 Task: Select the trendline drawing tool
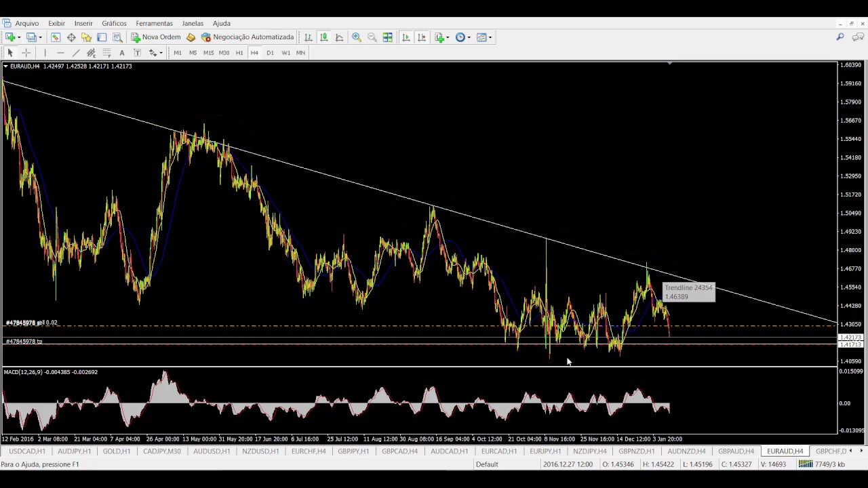[76, 53]
